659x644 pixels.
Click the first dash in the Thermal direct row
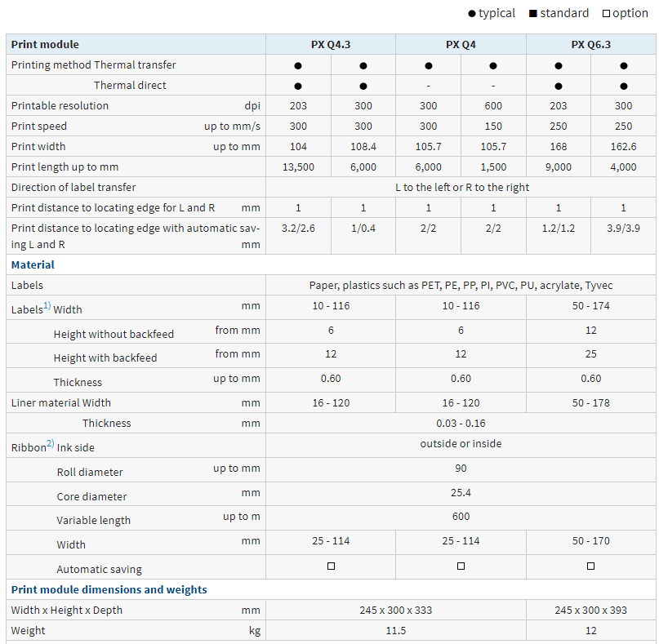pos(428,86)
